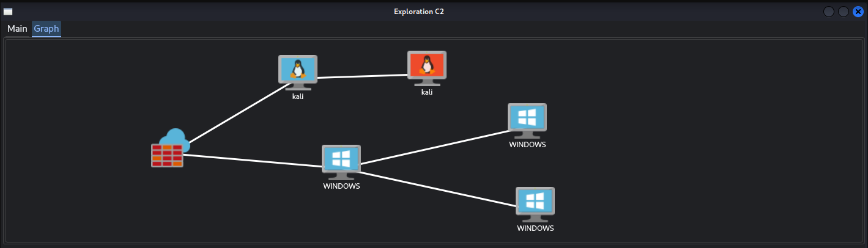
Task: Open the window menu icon in title bar
Action: click(8, 12)
